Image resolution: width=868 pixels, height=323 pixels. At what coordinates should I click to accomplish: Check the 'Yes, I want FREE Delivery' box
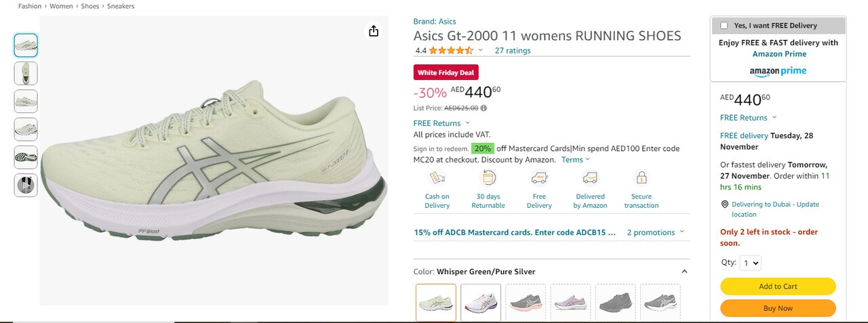724,26
